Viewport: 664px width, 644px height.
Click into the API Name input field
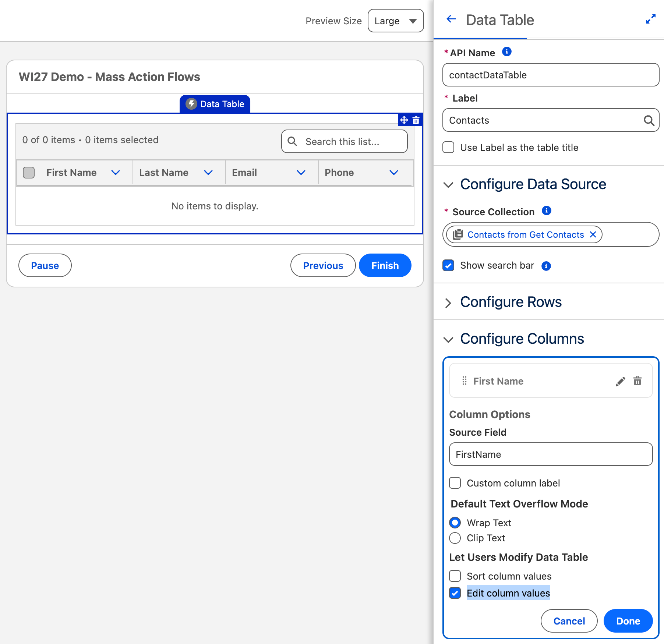point(551,75)
